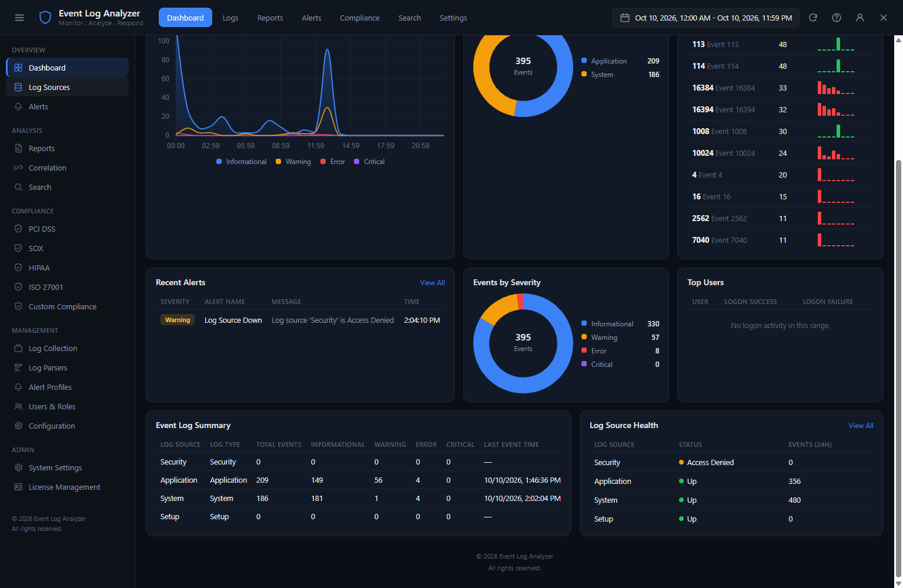Click the Log Parsers icon
The image size is (903, 588).
18,367
